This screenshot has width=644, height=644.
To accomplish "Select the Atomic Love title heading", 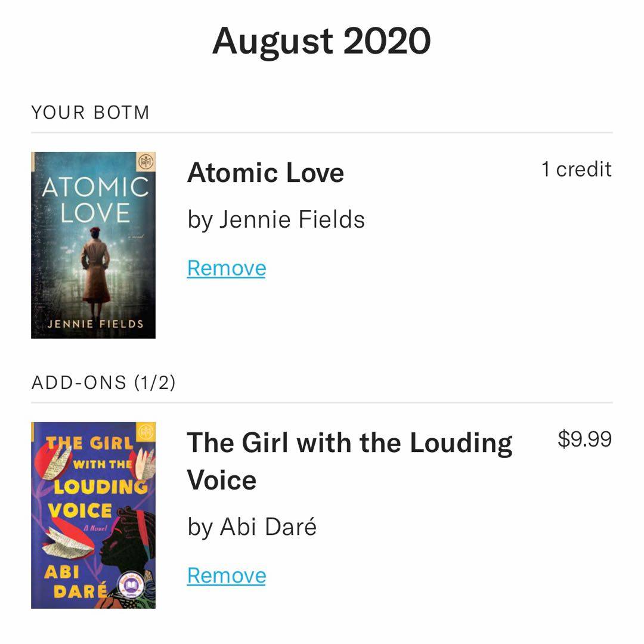I will click(265, 173).
